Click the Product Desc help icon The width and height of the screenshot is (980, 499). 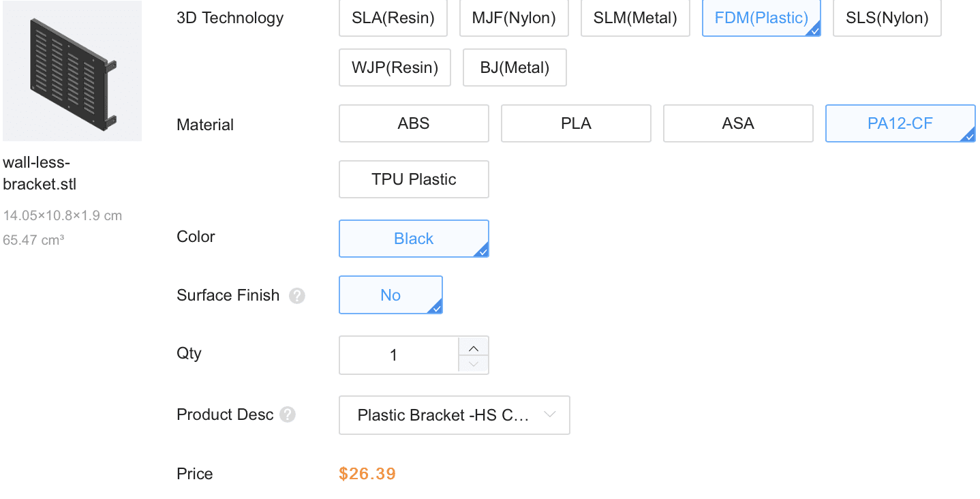288,414
